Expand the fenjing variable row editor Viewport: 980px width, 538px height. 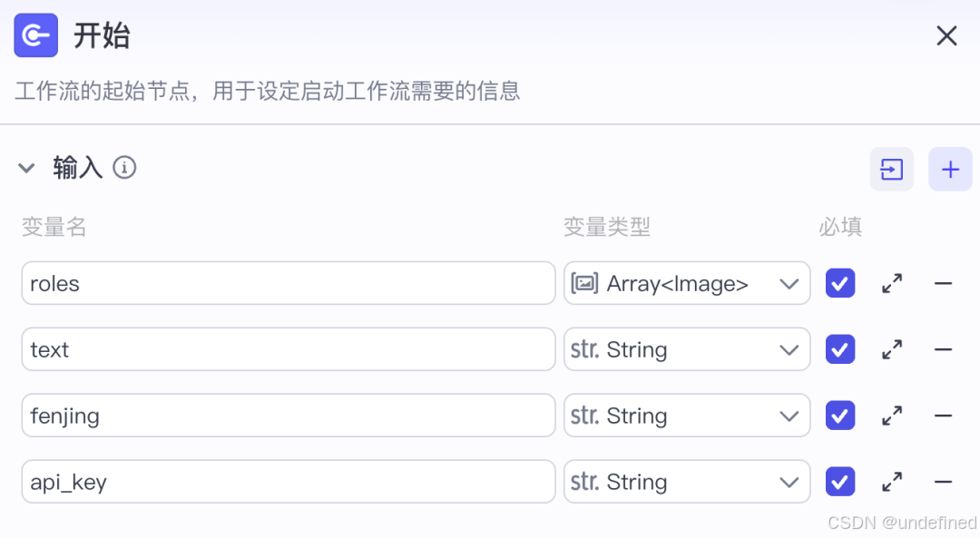tap(892, 416)
